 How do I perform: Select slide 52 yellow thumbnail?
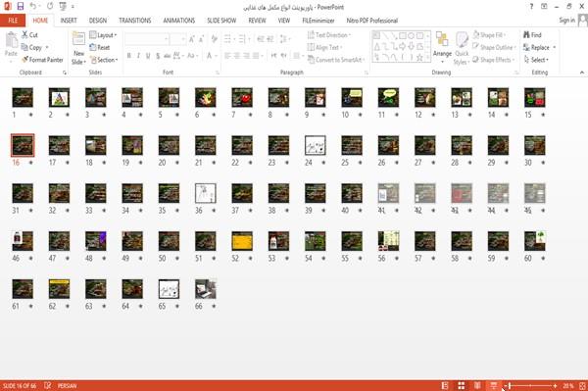pyautogui.click(x=242, y=241)
